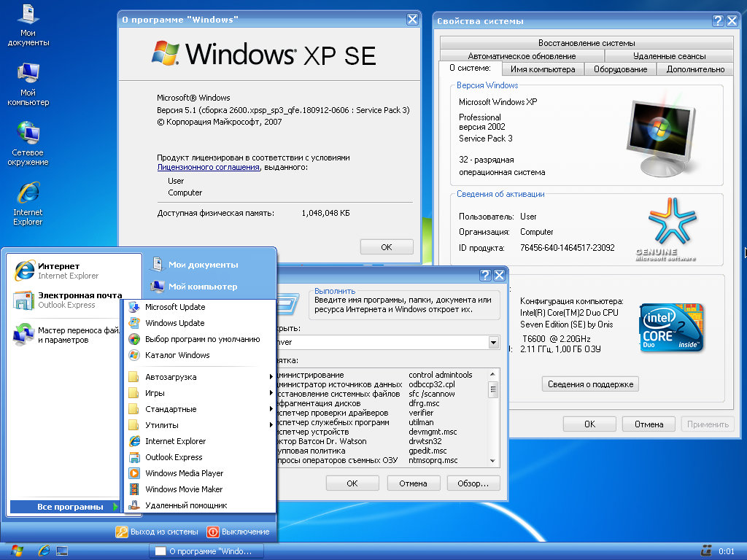Image resolution: width=747 pixels, height=560 pixels.
Task: Select the Сетевое окружение desktop icon
Action: (x=28, y=144)
